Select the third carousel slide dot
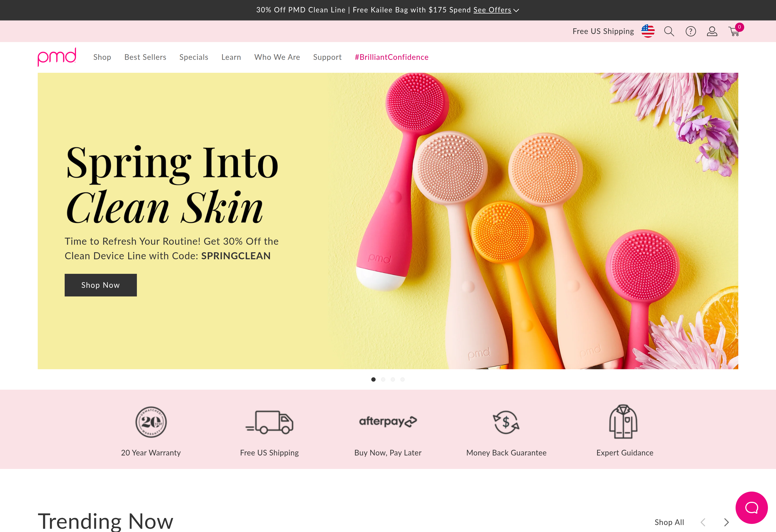Screen dimensions: 776x532 point(393,379)
